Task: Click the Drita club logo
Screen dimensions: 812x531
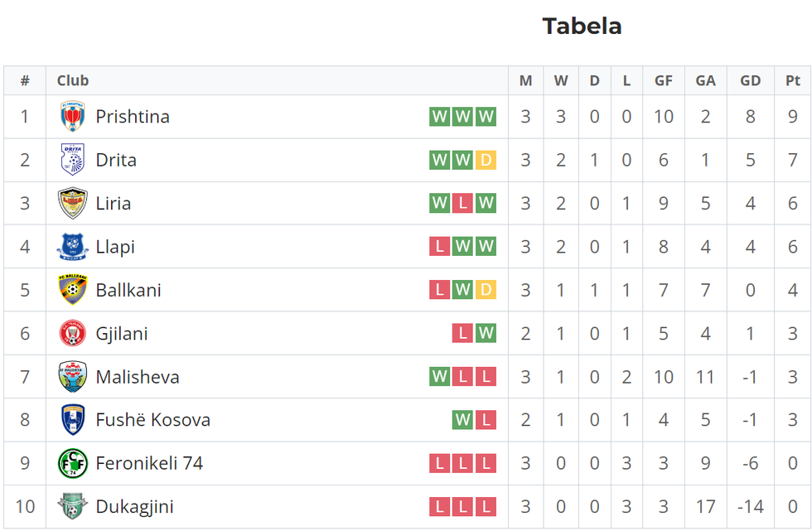Action: (72, 160)
